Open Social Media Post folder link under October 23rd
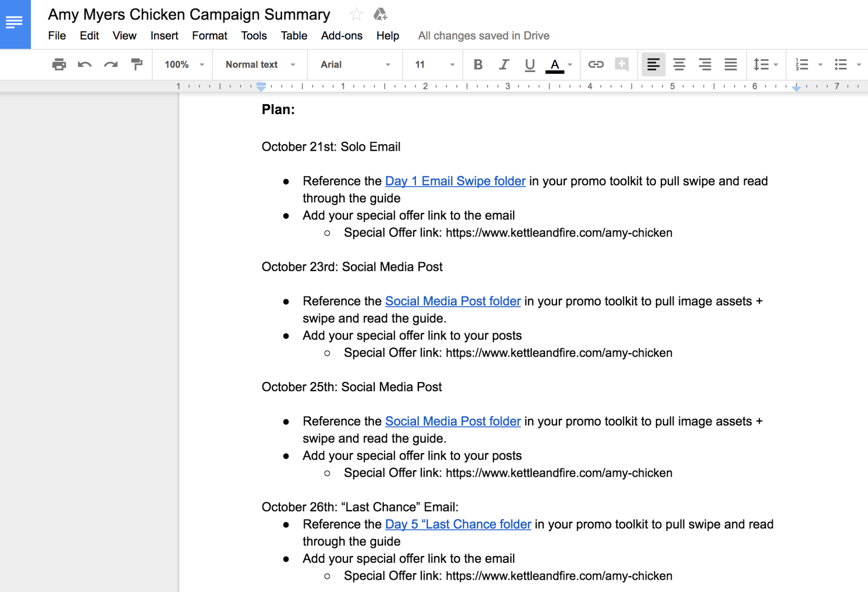This screenshot has width=868, height=592. tap(452, 301)
